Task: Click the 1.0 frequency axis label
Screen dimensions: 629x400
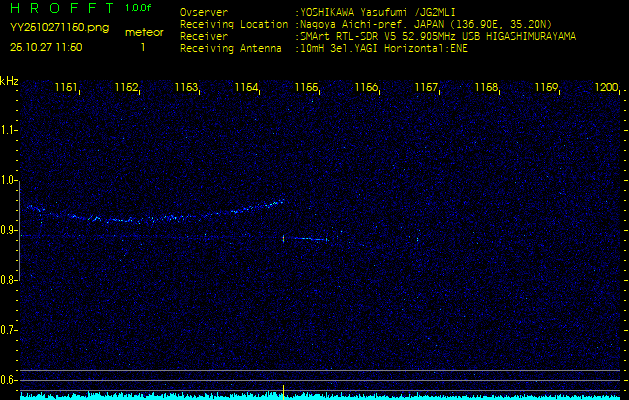Action: pyautogui.click(x=9, y=180)
